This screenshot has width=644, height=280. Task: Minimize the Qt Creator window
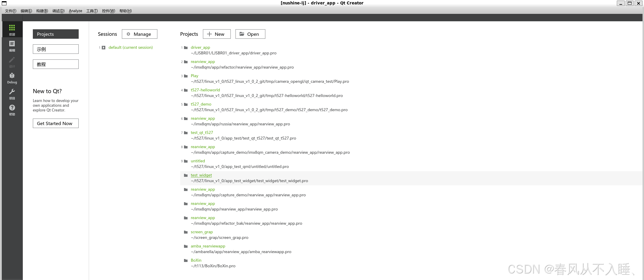click(x=621, y=3)
